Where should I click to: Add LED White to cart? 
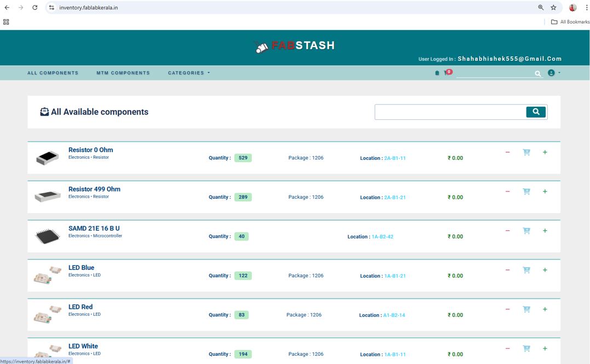526,349
